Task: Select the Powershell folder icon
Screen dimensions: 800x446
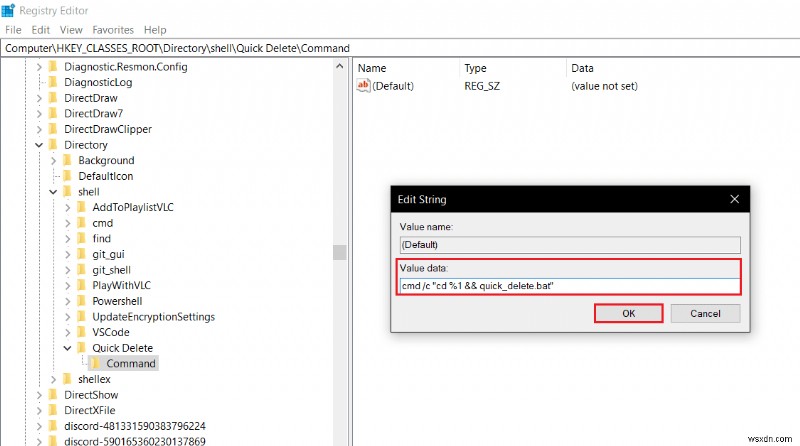Action: coord(82,301)
